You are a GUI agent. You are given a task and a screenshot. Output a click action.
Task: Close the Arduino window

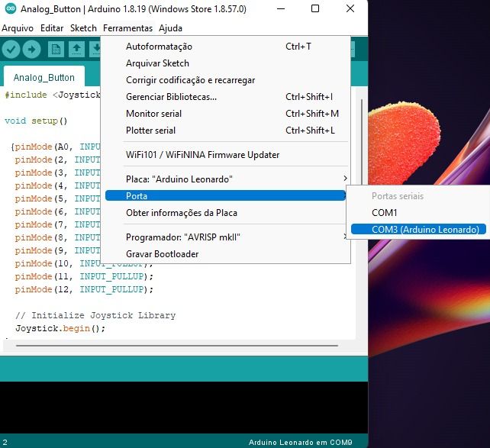[x=350, y=8]
